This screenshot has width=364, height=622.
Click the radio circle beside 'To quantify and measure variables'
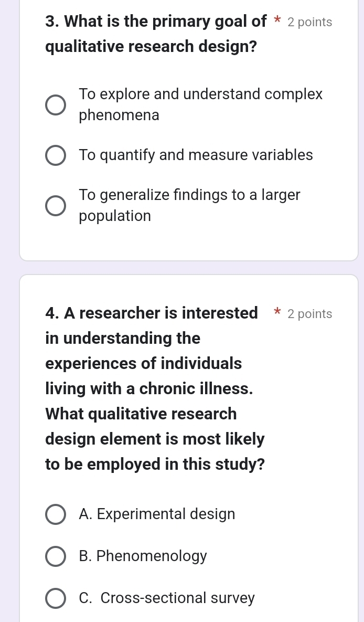click(x=56, y=155)
